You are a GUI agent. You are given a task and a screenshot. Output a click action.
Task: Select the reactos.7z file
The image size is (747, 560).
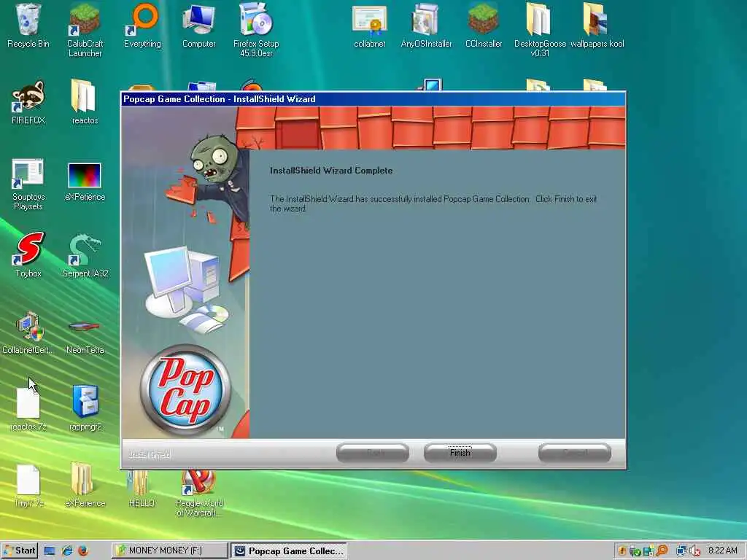click(x=28, y=408)
